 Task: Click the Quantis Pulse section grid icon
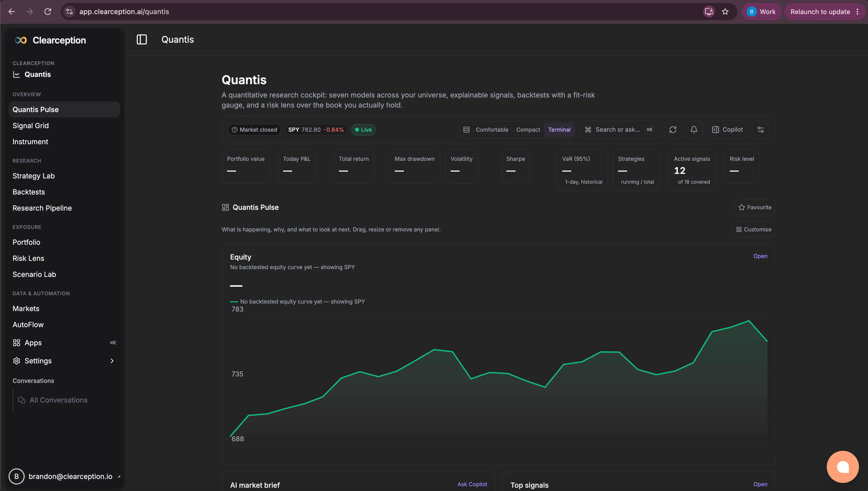tap(225, 207)
